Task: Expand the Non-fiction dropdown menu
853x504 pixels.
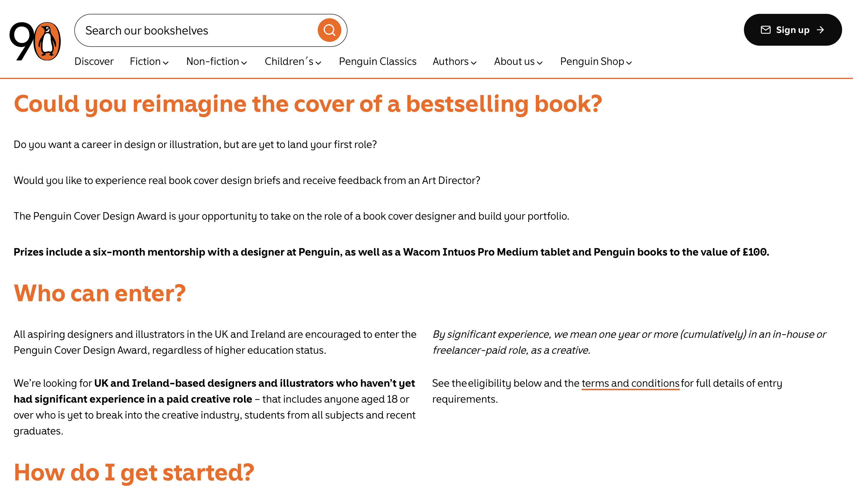Action: 217,62
